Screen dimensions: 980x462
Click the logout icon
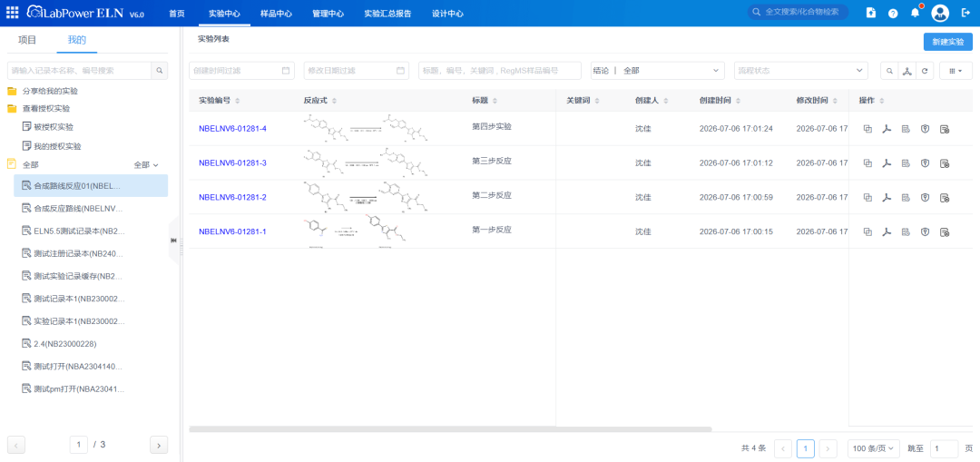coord(965,13)
